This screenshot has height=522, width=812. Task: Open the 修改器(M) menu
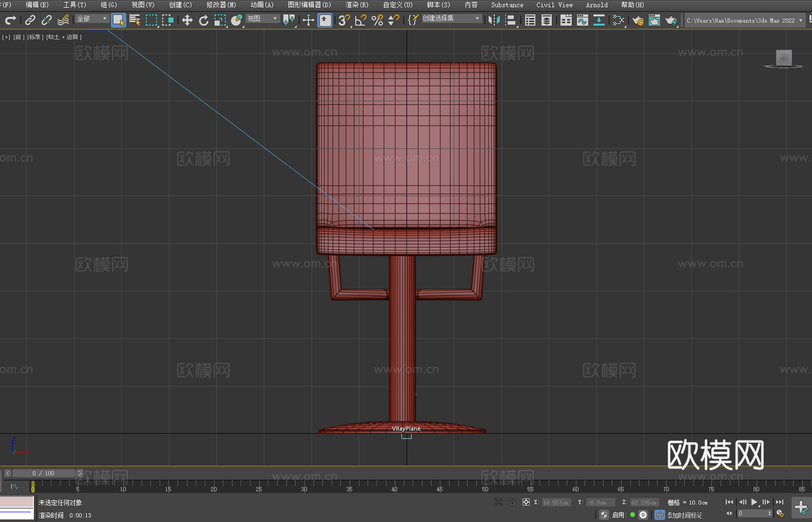click(221, 5)
